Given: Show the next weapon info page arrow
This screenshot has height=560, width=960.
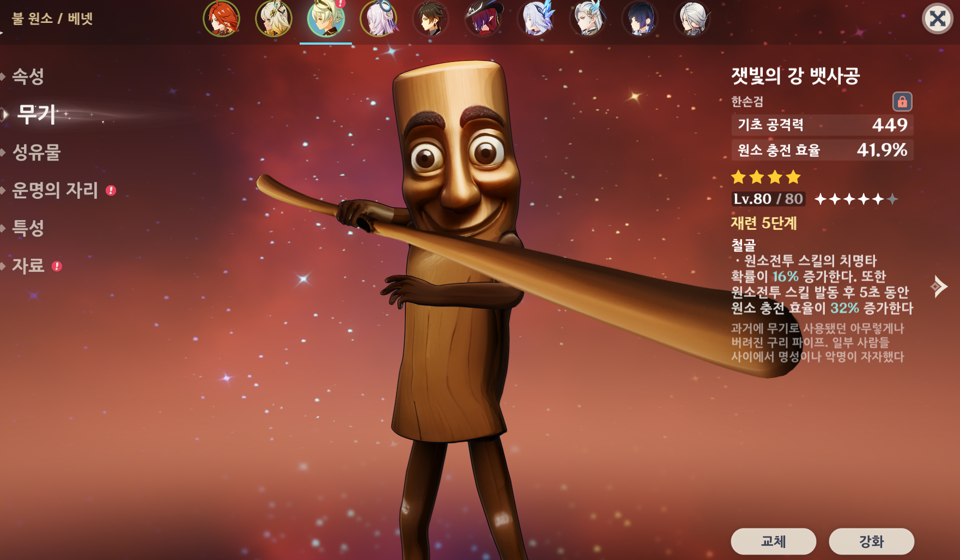Looking at the screenshot, I should click(x=939, y=287).
